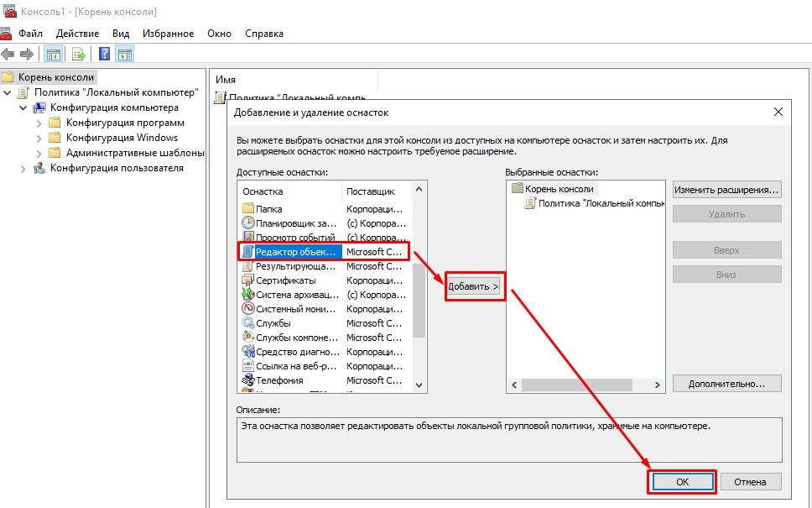Click the Forward arrow toolbar icon
Image resolution: width=812 pixels, height=508 pixels.
[26, 54]
